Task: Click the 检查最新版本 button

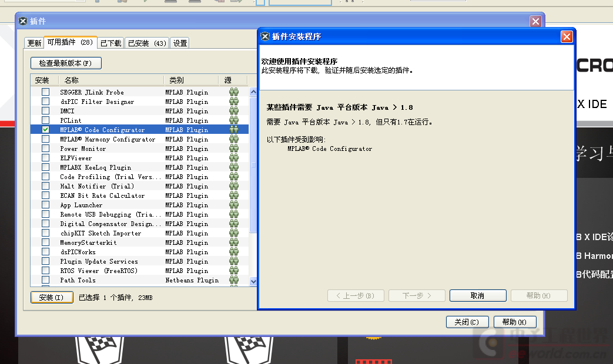Action: tap(66, 63)
